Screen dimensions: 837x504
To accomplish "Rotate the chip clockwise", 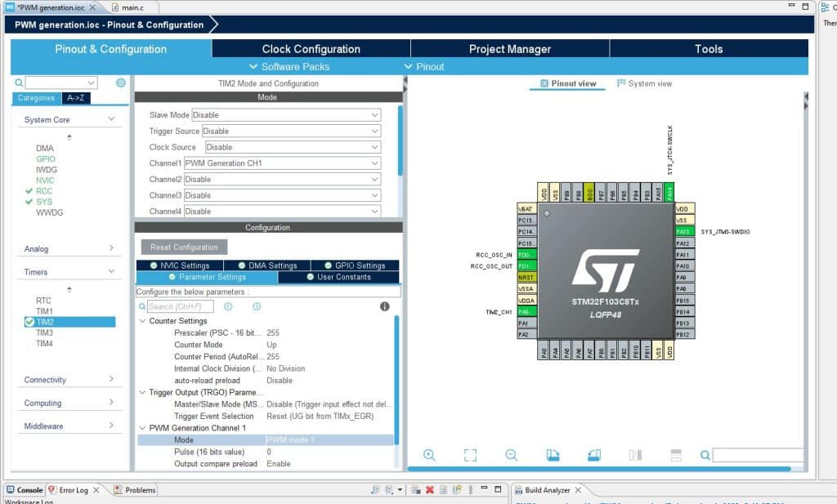I will [553, 455].
